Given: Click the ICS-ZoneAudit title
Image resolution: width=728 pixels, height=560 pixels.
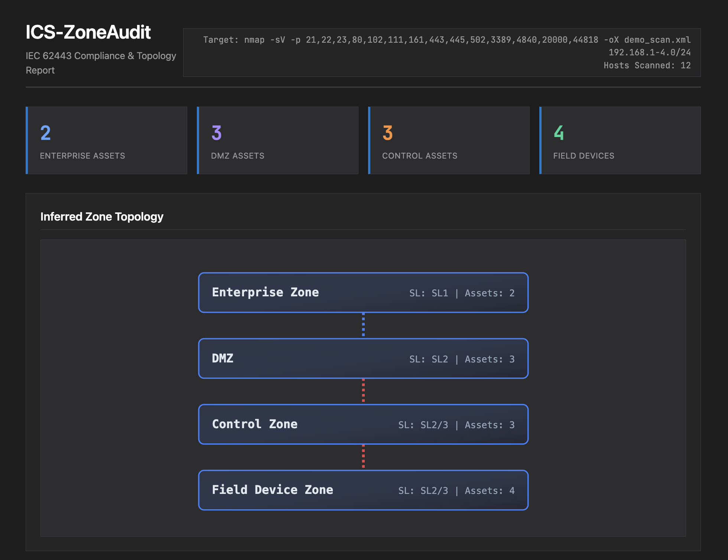Looking at the screenshot, I should pyautogui.click(x=88, y=32).
